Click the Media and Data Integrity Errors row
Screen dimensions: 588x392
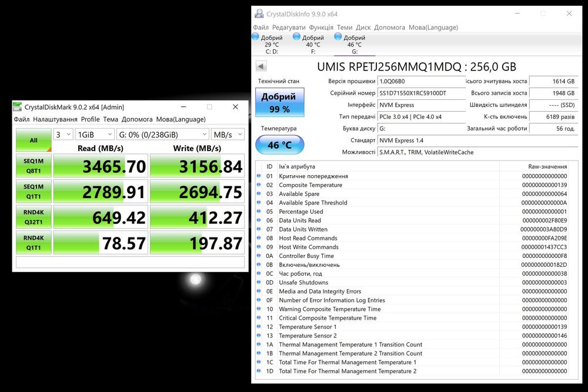(413, 291)
